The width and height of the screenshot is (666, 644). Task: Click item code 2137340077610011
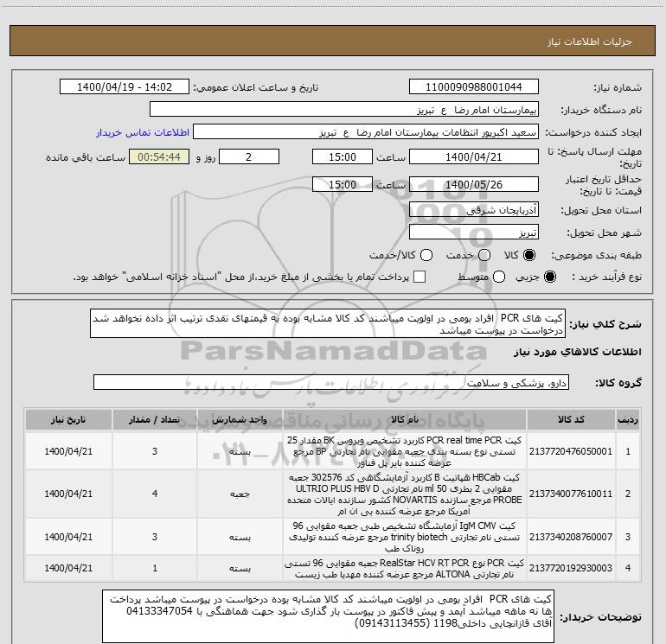tap(571, 494)
